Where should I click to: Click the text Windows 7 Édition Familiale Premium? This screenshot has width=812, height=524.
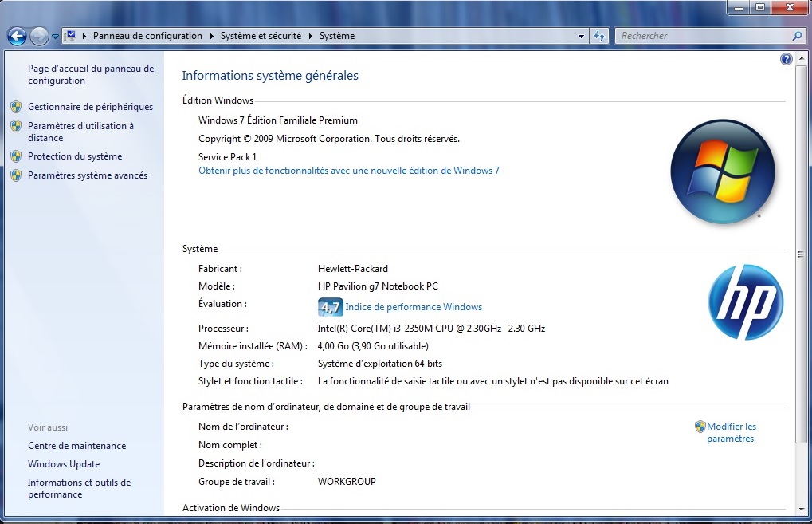pos(277,120)
